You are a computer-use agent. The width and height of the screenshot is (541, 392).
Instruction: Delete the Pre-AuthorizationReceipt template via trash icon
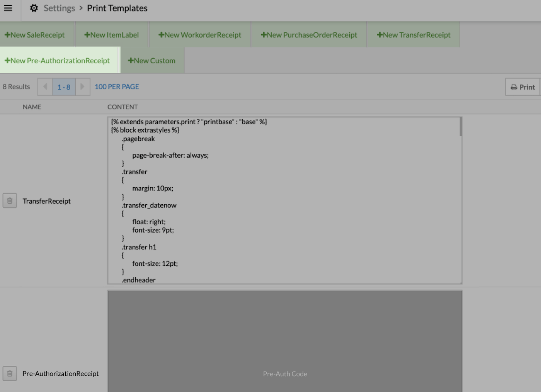coord(10,373)
